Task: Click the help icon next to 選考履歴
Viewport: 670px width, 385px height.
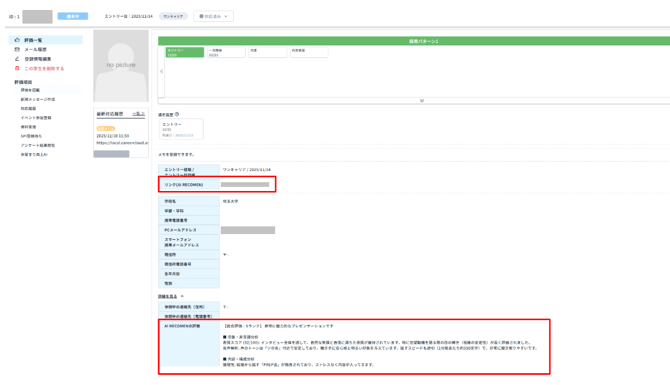Action: (177, 114)
